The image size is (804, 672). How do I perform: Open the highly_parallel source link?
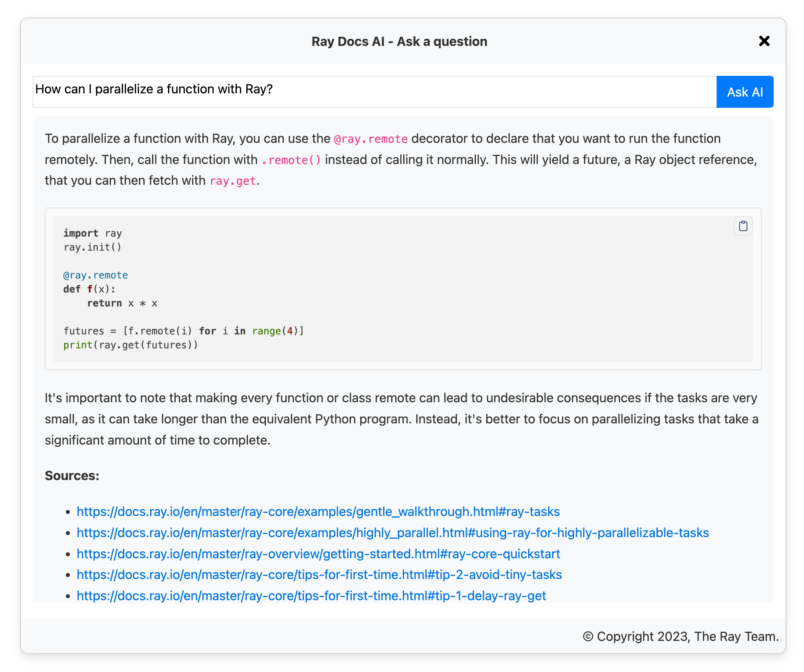[x=393, y=533]
